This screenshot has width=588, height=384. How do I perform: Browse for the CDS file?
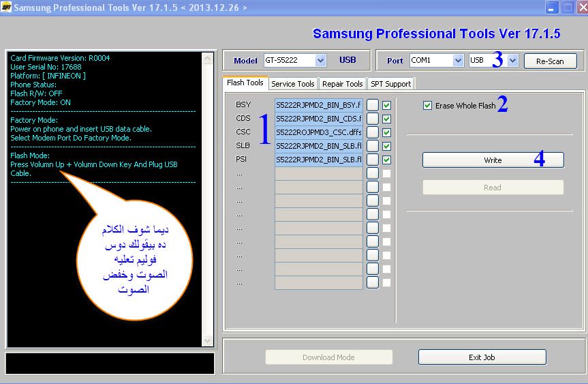[x=373, y=119]
